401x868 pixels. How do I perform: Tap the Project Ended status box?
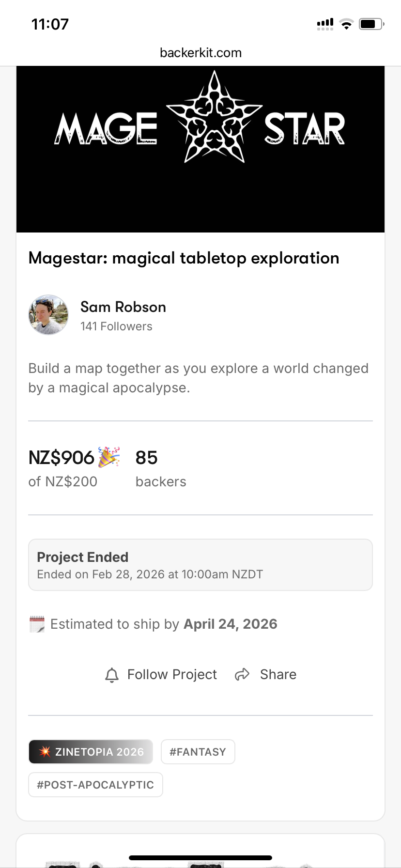point(200,565)
